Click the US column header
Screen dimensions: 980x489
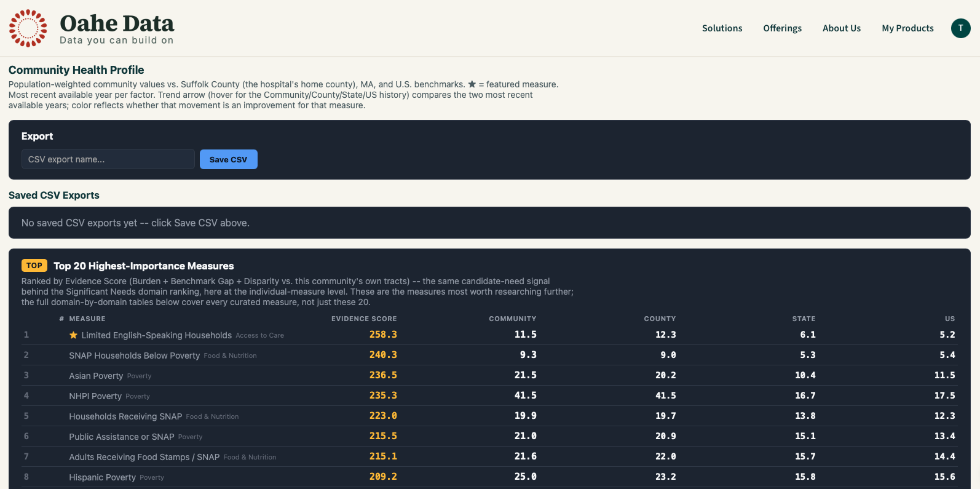[x=950, y=319]
